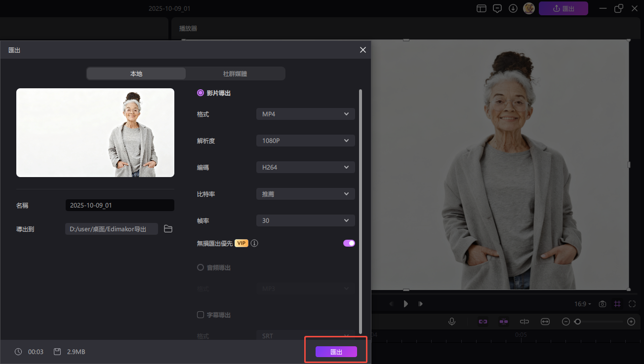Click the fullscreen preview icon
The image size is (644, 364).
[632, 304]
